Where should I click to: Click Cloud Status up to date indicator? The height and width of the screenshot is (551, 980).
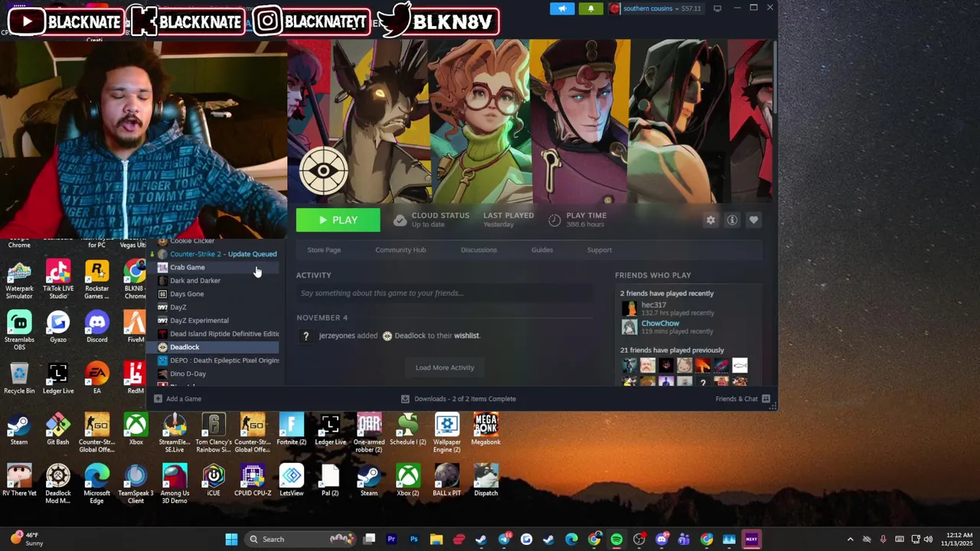pyautogui.click(x=433, y=220)
